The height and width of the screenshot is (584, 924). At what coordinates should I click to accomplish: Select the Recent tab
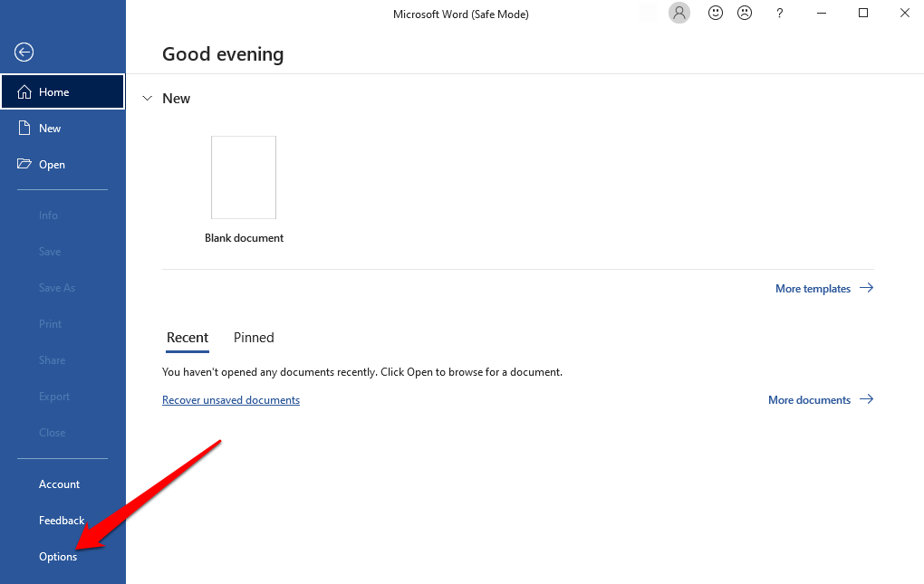pyautogui.click(x=188, y=338)
